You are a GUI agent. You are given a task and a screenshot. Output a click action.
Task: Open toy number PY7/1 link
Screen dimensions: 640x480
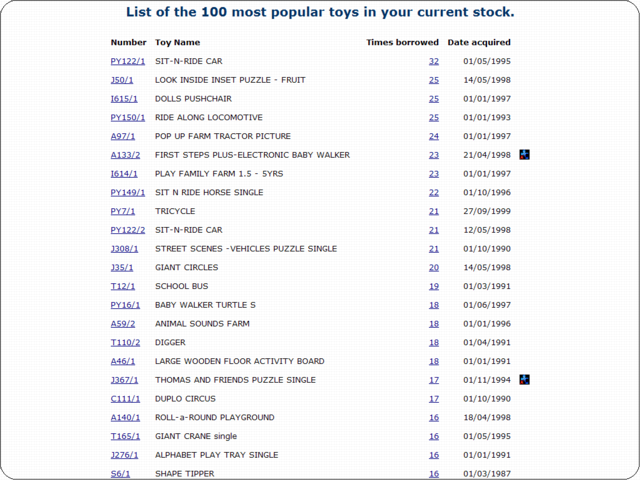point(122,211)
